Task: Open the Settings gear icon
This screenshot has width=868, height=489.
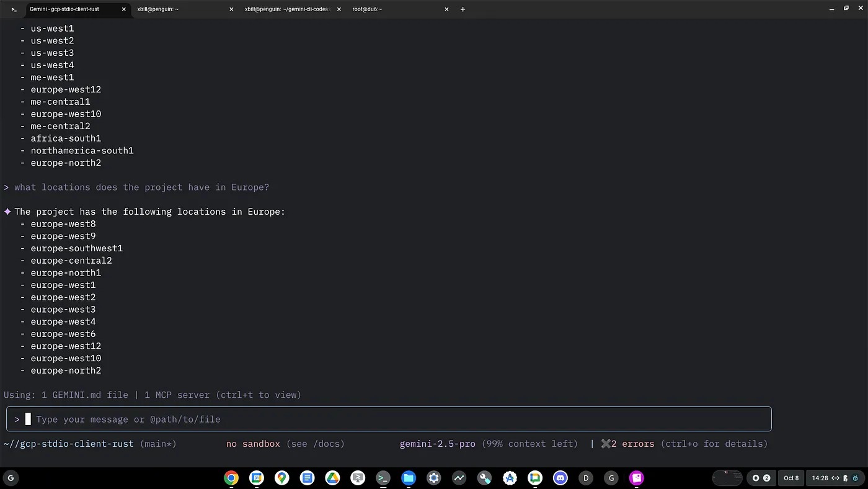Action: [x=433, y=478]
